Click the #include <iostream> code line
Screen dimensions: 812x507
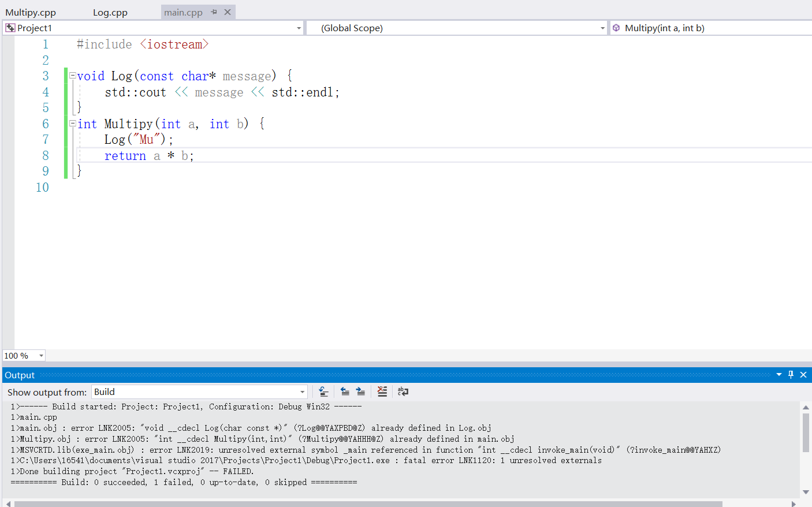(143, 44)
